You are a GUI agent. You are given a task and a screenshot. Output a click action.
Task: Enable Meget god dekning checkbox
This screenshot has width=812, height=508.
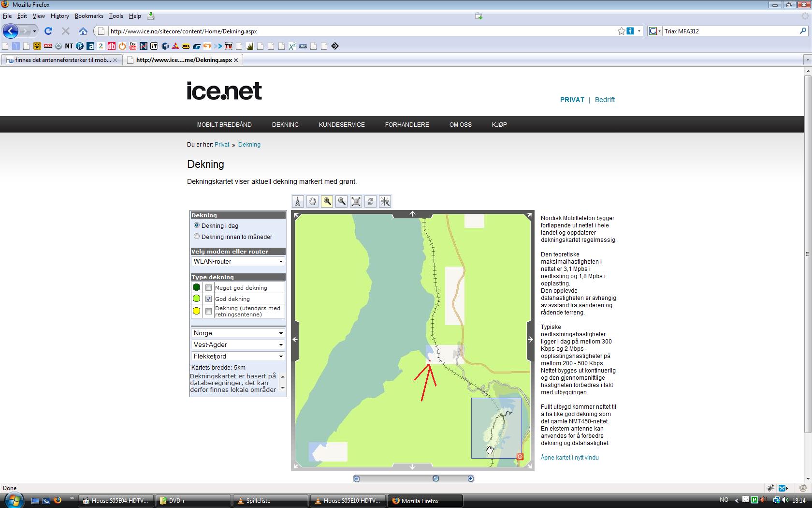pos(208,288)
